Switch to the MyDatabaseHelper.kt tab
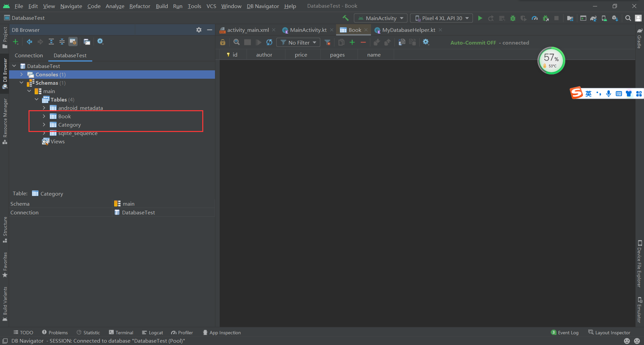Screen dimensions: 644x345 [408, 30]
